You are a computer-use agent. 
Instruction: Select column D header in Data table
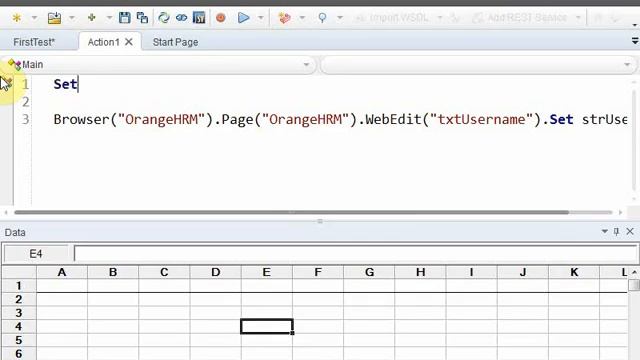pos(216,272)
